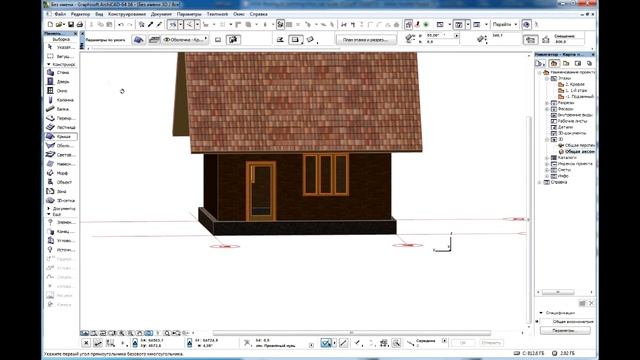Select the Skylight (Световой люк) tool
Screen dimensions: 640x360
click(x=60, y=155)
